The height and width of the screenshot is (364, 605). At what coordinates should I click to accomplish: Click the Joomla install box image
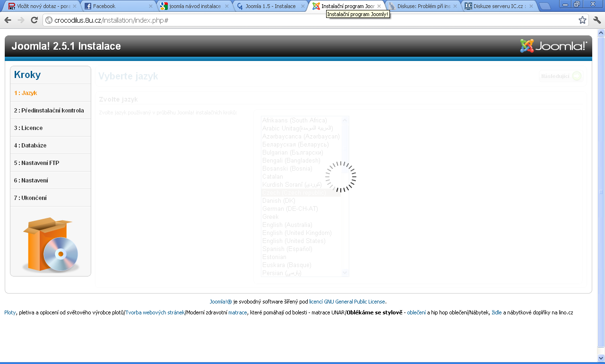tap(51, 244)
